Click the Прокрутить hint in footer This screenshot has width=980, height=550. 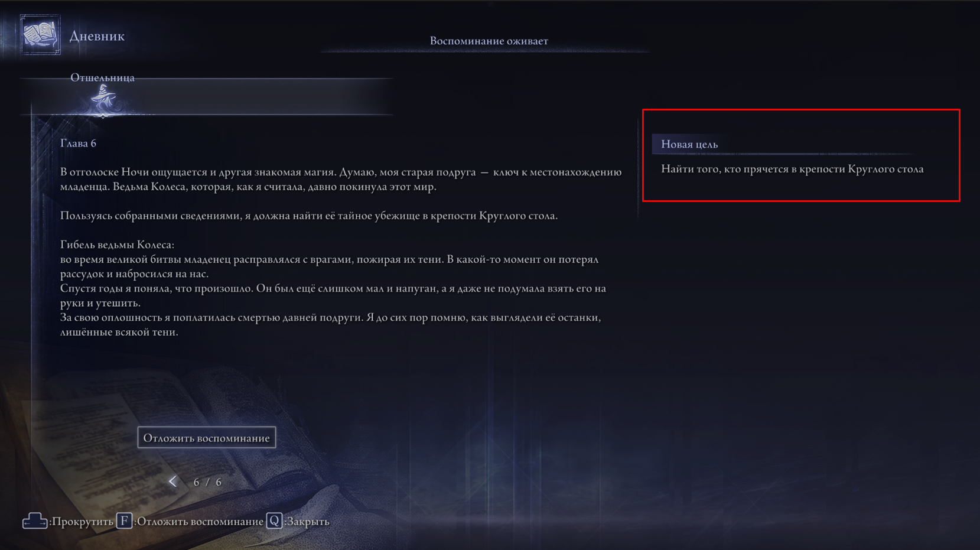click(82, 522)
